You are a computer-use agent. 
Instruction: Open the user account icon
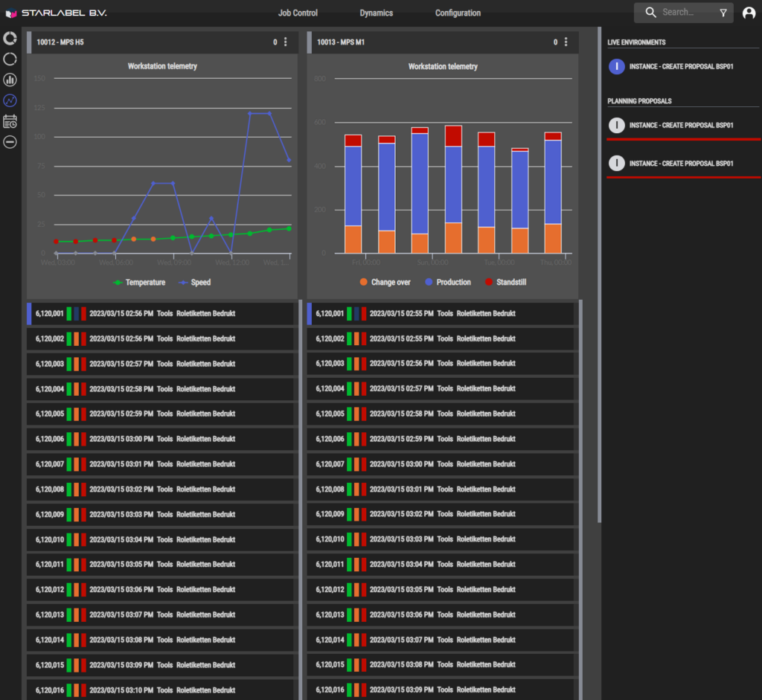point(749,13)
